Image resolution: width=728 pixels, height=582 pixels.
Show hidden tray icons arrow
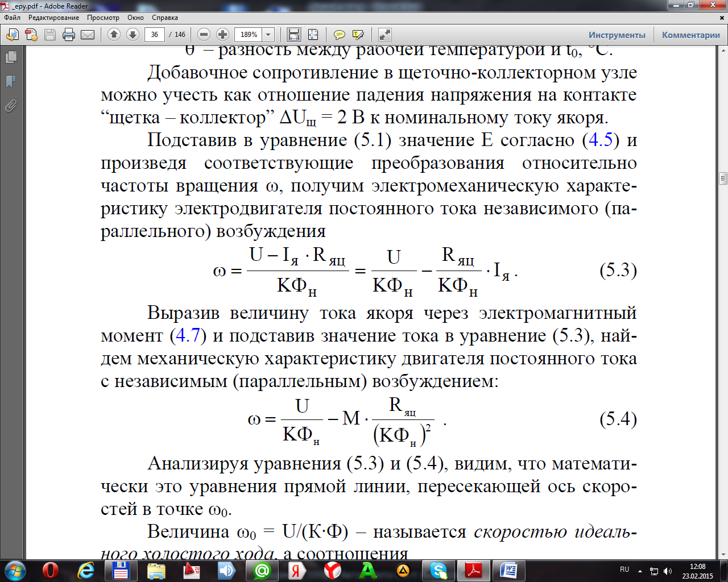[640, 571]
